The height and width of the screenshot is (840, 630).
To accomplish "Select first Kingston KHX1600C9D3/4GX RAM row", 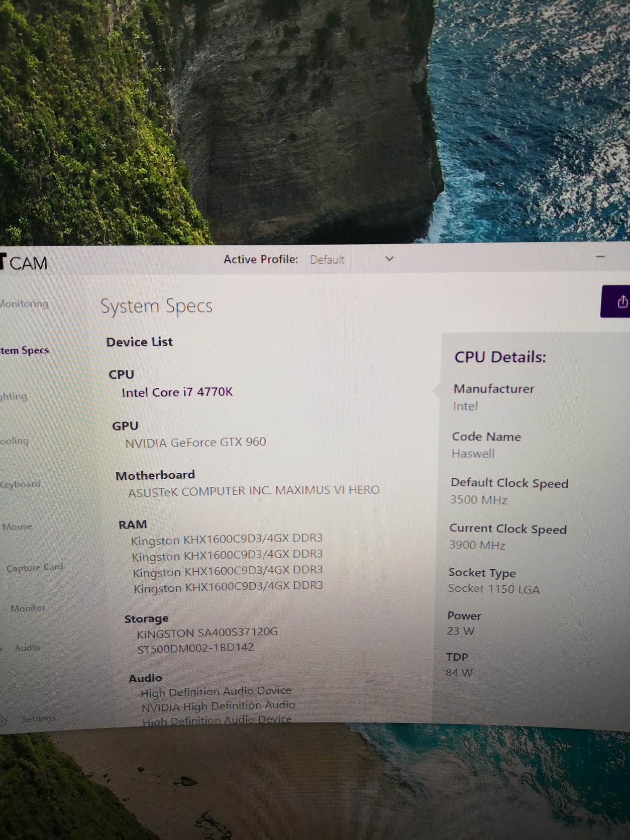I will [227, 540].
